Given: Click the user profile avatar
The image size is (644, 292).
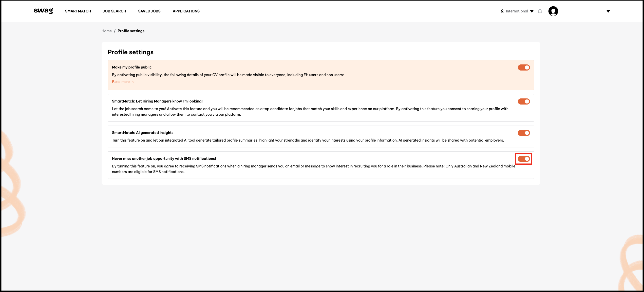Looking at the screenshot, I should point(553,11).
